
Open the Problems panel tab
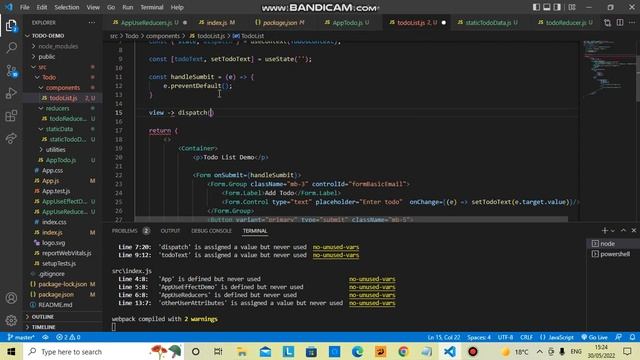130,231
